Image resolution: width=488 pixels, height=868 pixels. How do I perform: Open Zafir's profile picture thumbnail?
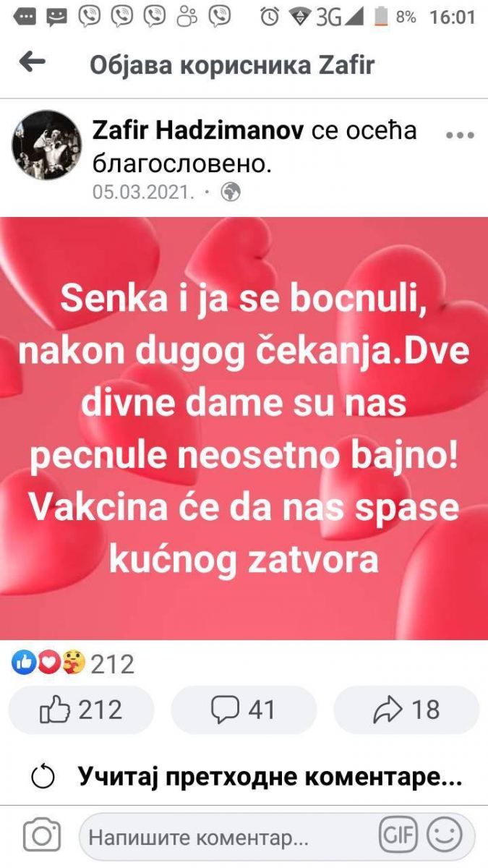[47, 145]
